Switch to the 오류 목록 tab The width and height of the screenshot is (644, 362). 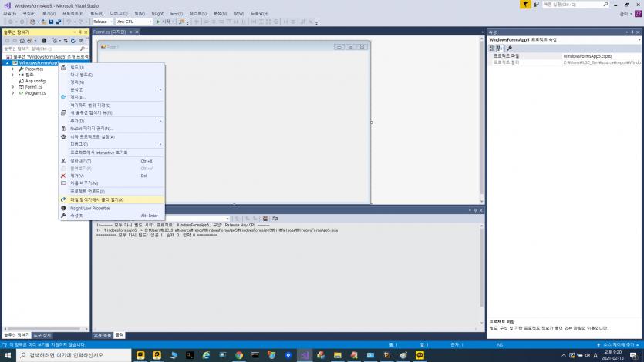pyautogui.click(x=103, y=335)
